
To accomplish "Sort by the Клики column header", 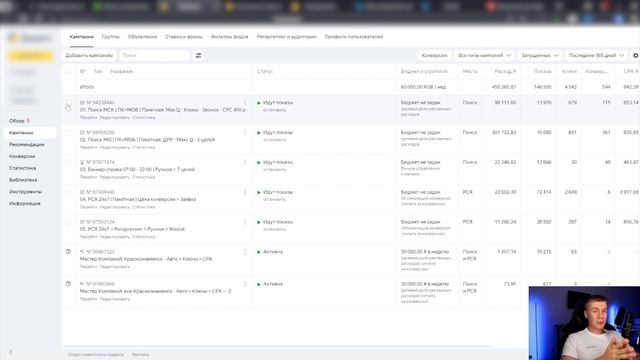I will click(569, 71).
